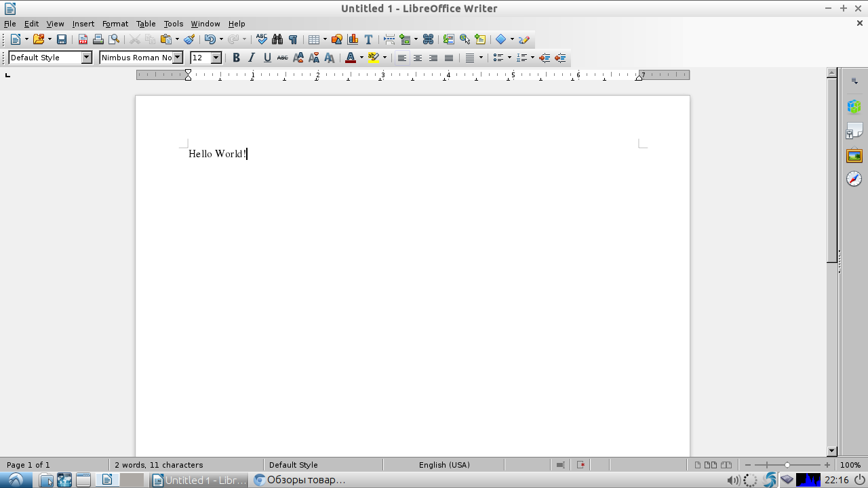The height and width of the screenshot is (488, 868).
Task: Click in the Nimbus Roman font name field
Action: click(x=136, y=58)
